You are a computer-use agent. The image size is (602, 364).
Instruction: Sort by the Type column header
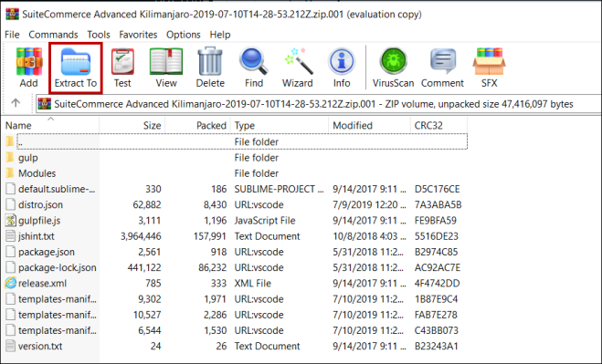tap(280, 125)
